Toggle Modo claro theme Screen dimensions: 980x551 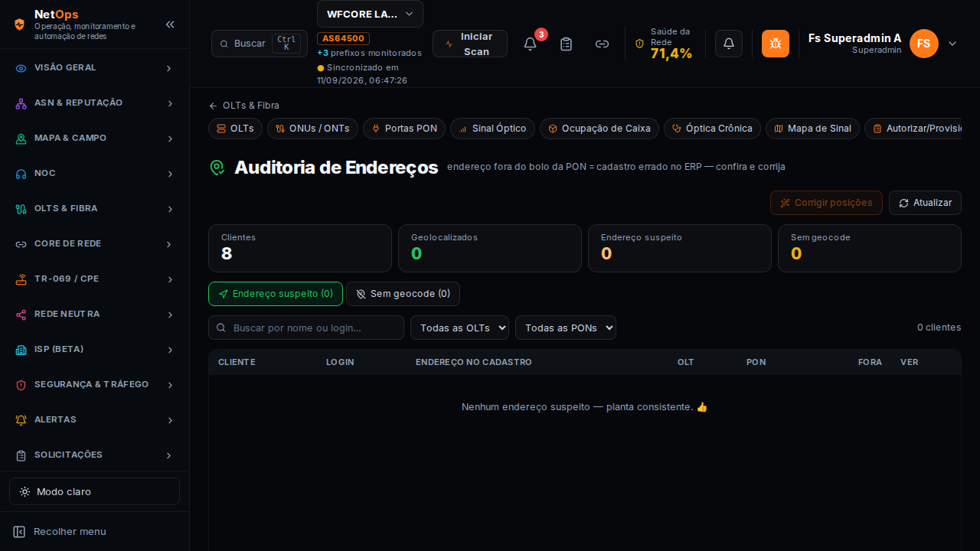[x=94, y=491]
